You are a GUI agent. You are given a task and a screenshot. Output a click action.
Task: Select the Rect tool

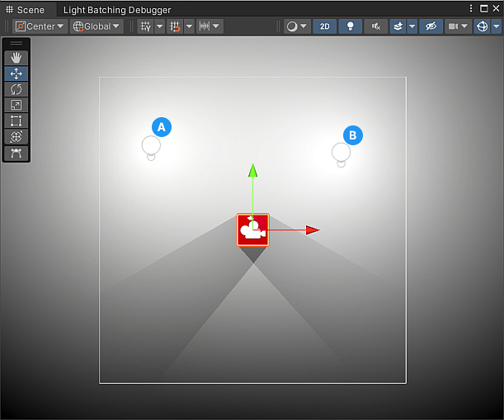point(16,121)
